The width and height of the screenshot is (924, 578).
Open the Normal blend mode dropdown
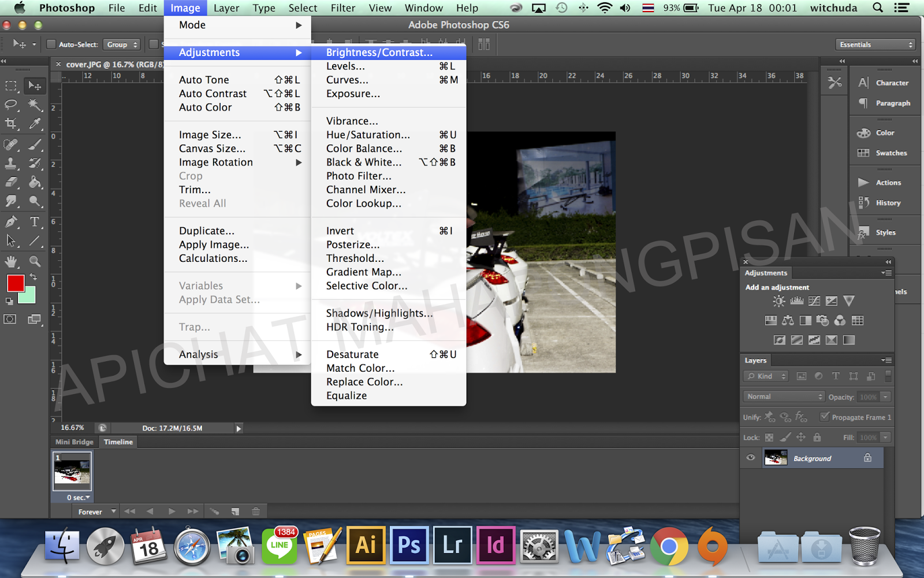[x=783, y=397]
